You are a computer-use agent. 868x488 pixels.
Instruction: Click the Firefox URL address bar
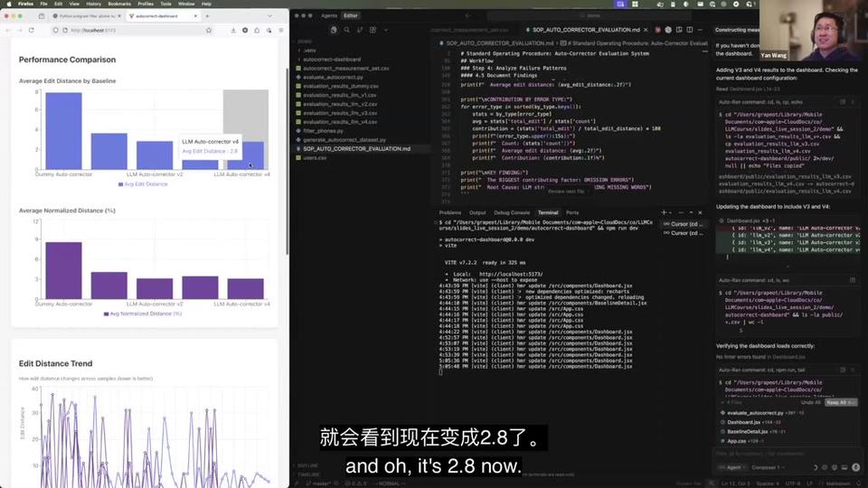133,31
